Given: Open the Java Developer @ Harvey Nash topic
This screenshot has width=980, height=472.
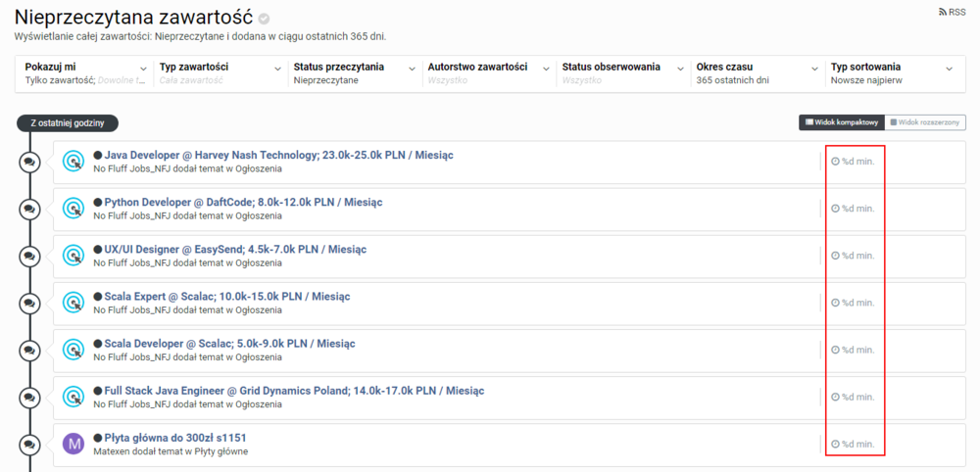Looking at the screenshot, I should pyautogui.click(x=278, y=156).
